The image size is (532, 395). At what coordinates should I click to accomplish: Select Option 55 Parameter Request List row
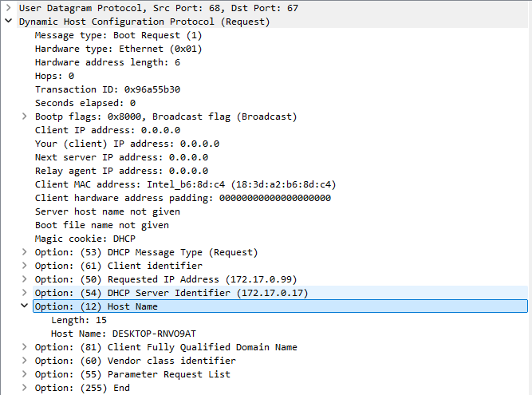(281, 374)
